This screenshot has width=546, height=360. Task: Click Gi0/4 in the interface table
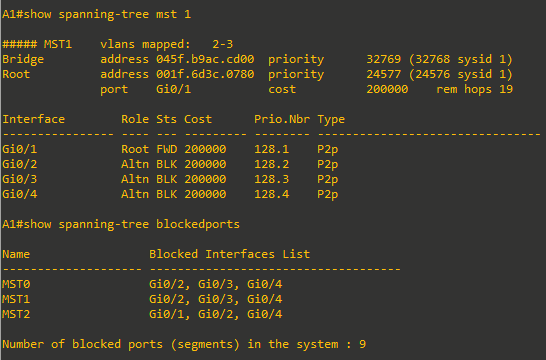tap(20, 194)
